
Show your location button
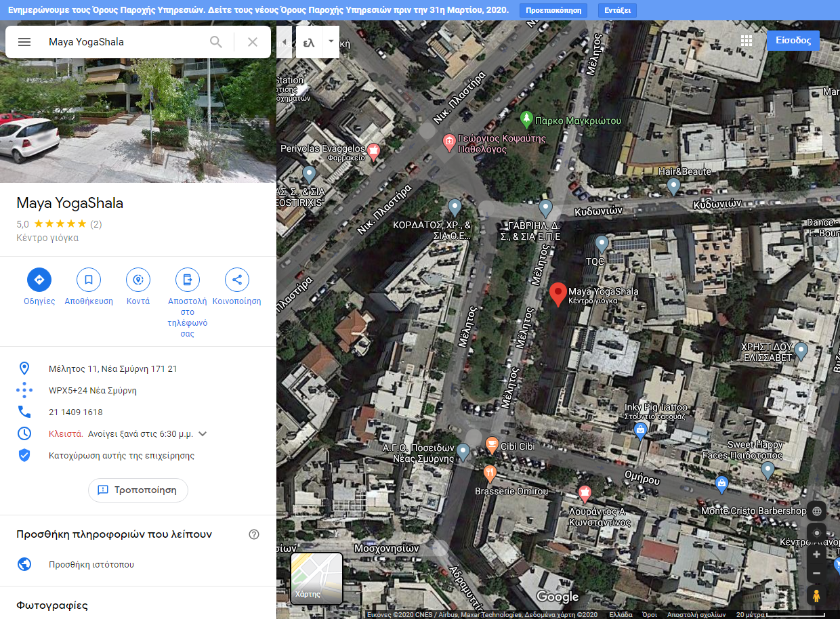(817, 533)
